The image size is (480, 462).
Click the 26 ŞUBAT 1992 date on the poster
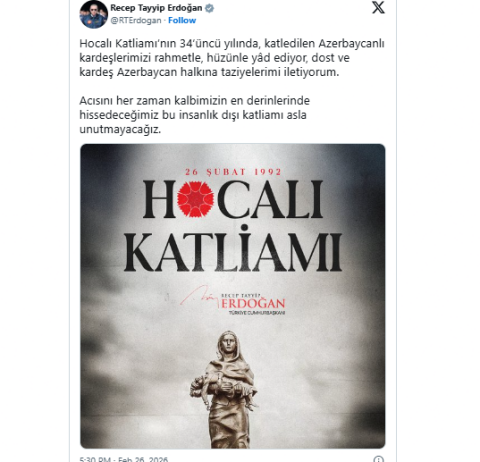coord(233,172)
